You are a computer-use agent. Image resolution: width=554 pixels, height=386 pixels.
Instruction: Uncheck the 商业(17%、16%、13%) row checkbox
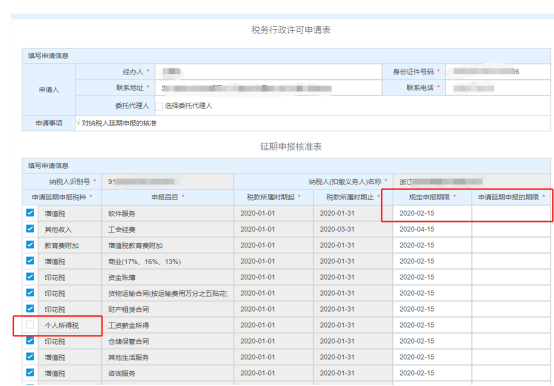[30, 261]
